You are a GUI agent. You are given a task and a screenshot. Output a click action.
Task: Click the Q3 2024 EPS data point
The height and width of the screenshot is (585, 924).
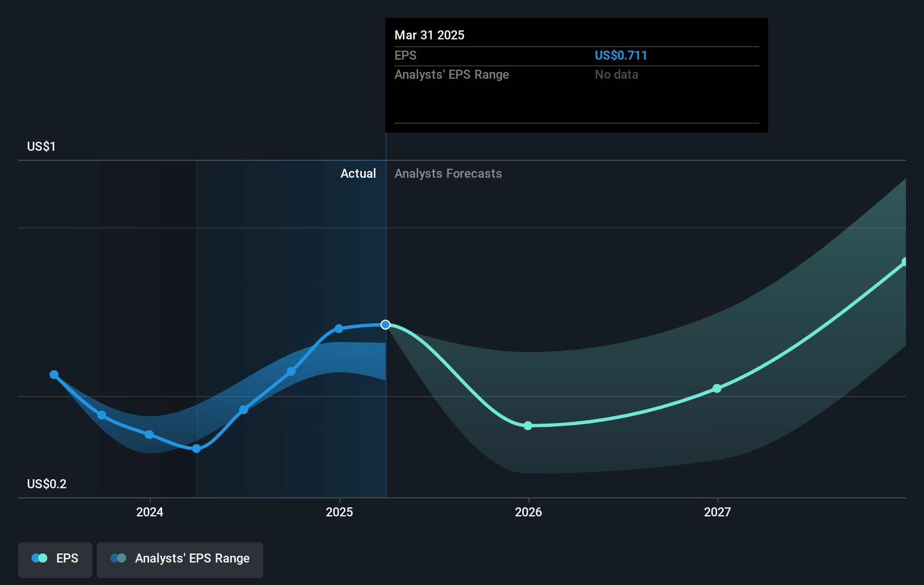coord(291,371)
